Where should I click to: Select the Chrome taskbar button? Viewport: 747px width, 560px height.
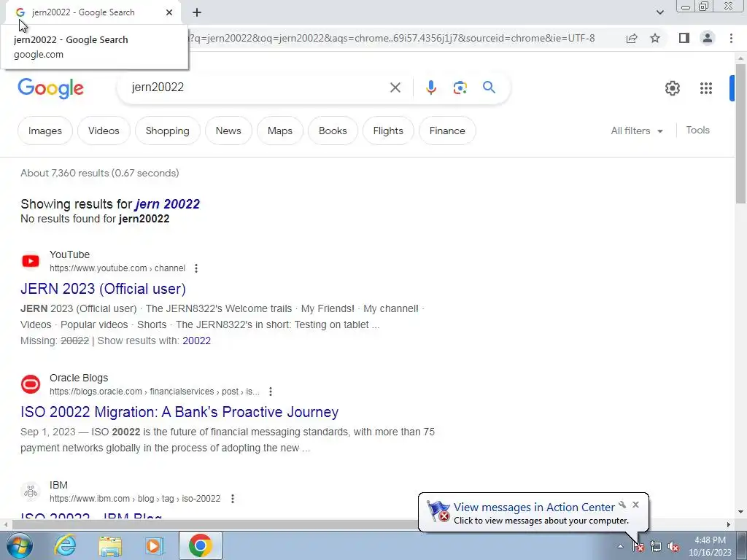[x=200, y=545]
